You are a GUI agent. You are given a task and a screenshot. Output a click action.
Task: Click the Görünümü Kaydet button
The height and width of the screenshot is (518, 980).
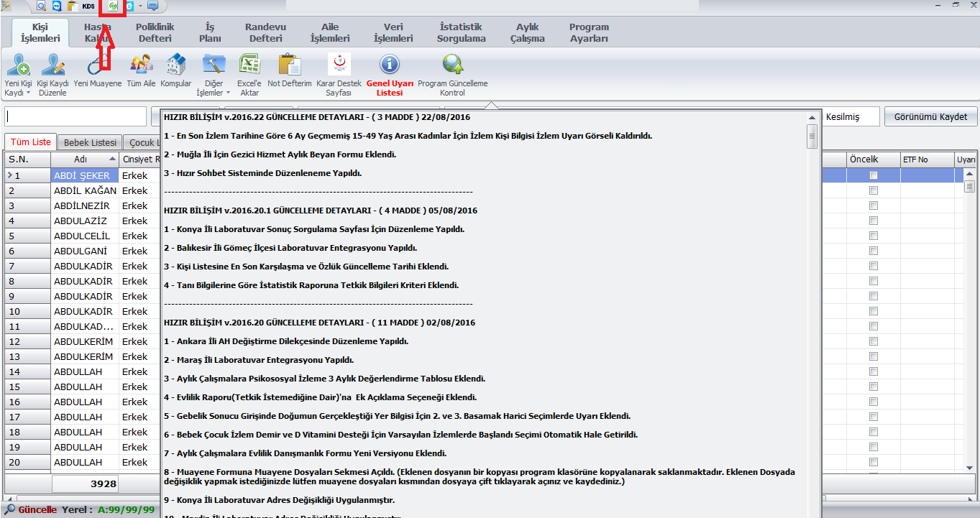(930, 117)
